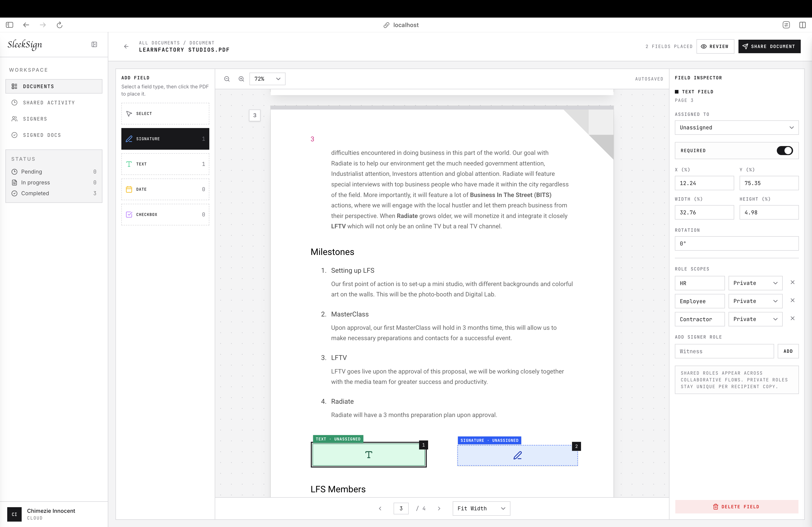Screen dimensions: 812x527
Task: Click the Height (%) input
Action: pos(769,212)
